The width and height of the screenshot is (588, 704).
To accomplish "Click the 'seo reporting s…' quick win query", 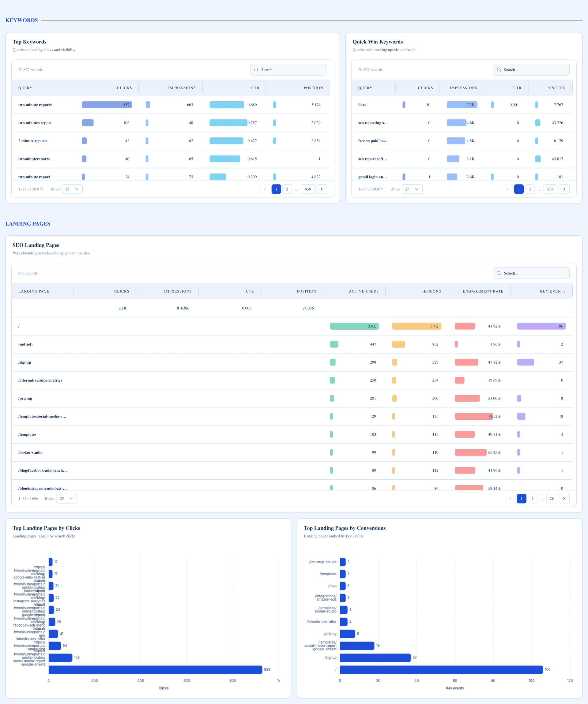I will (x=462, y=123).
